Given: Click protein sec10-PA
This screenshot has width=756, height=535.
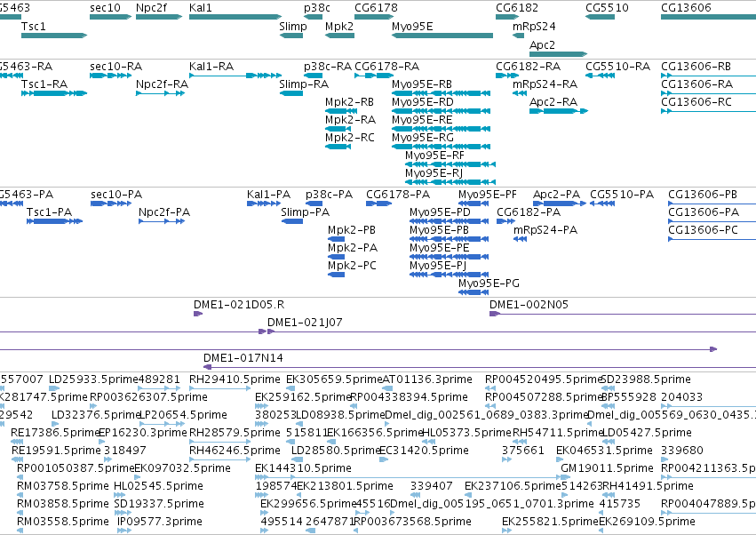Looking at the screenshot, I should [x=111, y=204].
